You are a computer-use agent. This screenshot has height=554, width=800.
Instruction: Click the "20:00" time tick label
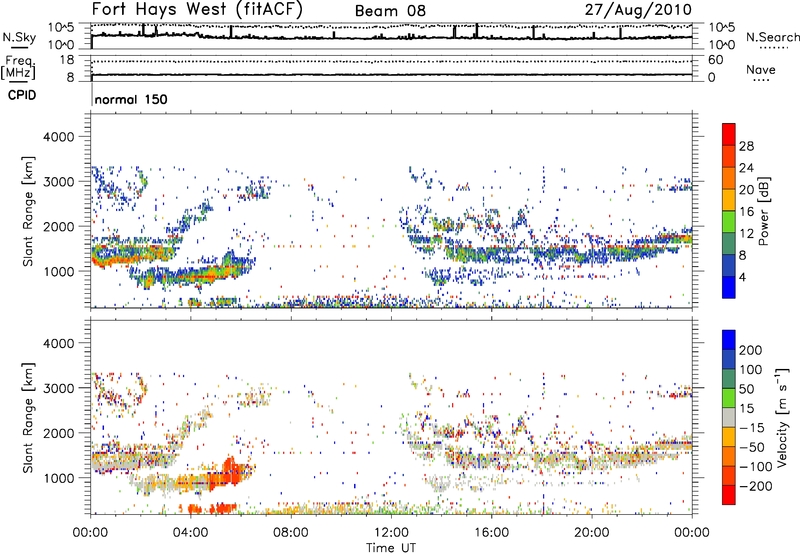point(592,533)
